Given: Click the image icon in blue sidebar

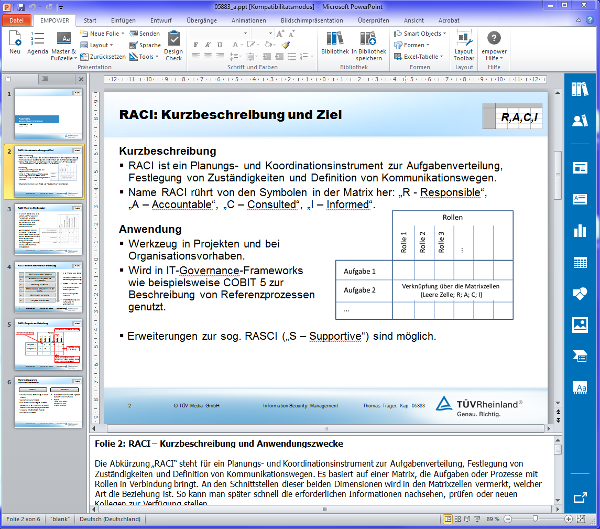Looking at the screenshot, I should 580,325.
